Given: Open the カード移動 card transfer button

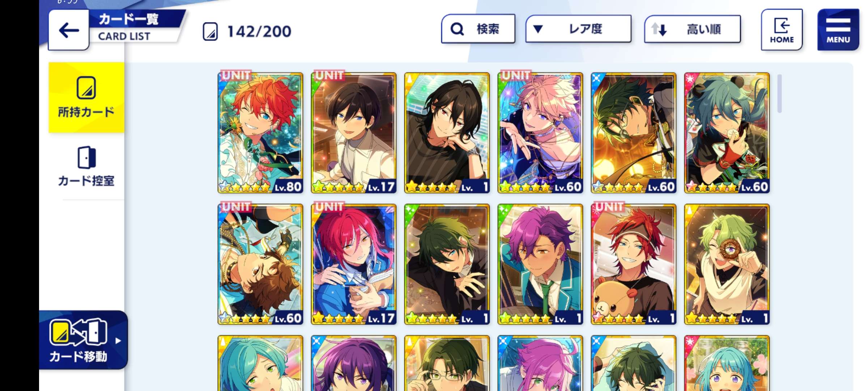Looking at the screenshot, I should tap(84, 340).
